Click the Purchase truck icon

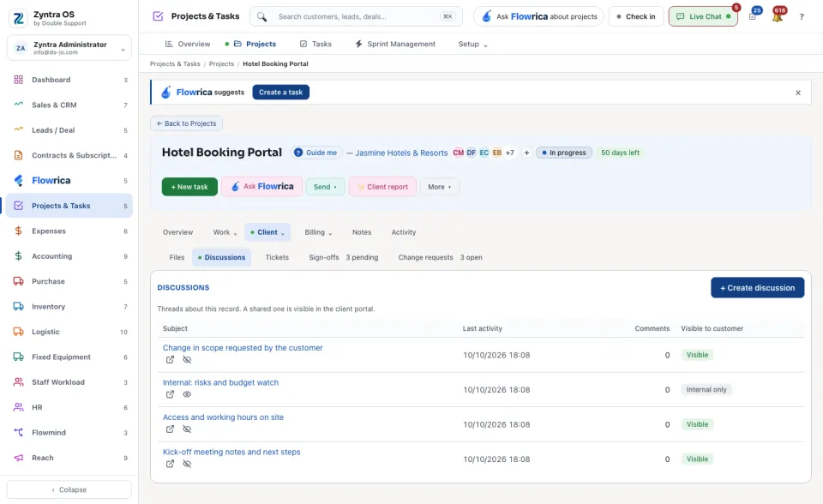(18, 281)
